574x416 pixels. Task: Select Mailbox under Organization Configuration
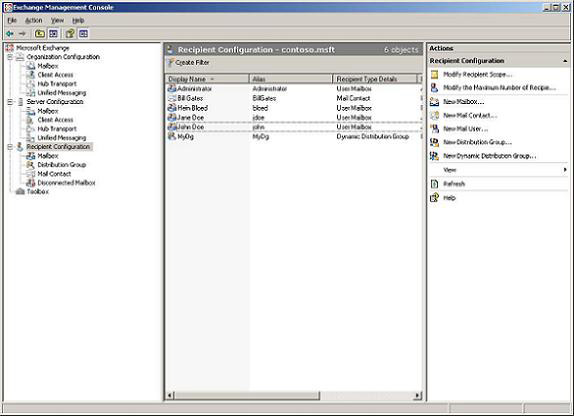(48, 66)
